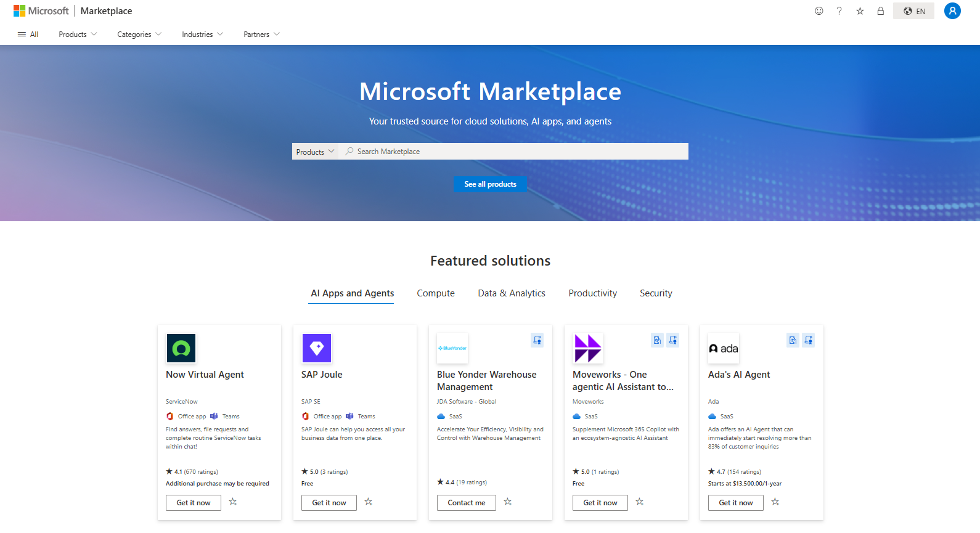Switch to the Compute tab
The height and width of the screenshot is (533, 980).
click(x=436, y=293)
